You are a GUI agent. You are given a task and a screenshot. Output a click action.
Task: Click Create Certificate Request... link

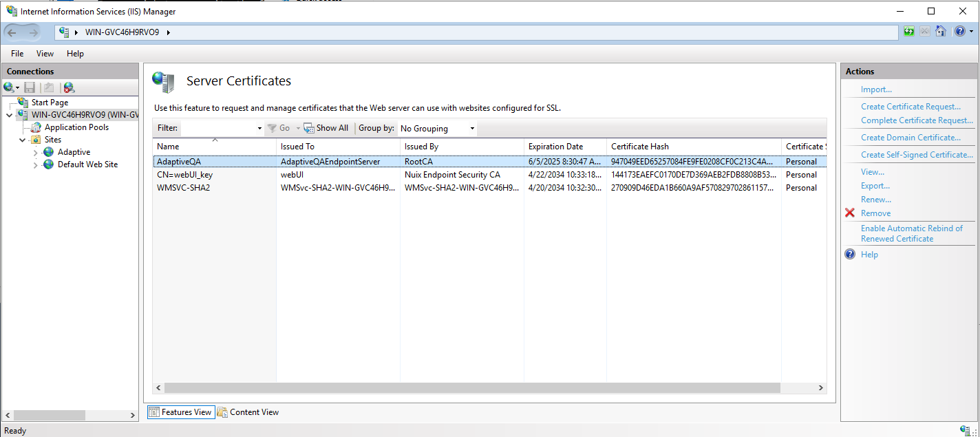click(910, 107)
